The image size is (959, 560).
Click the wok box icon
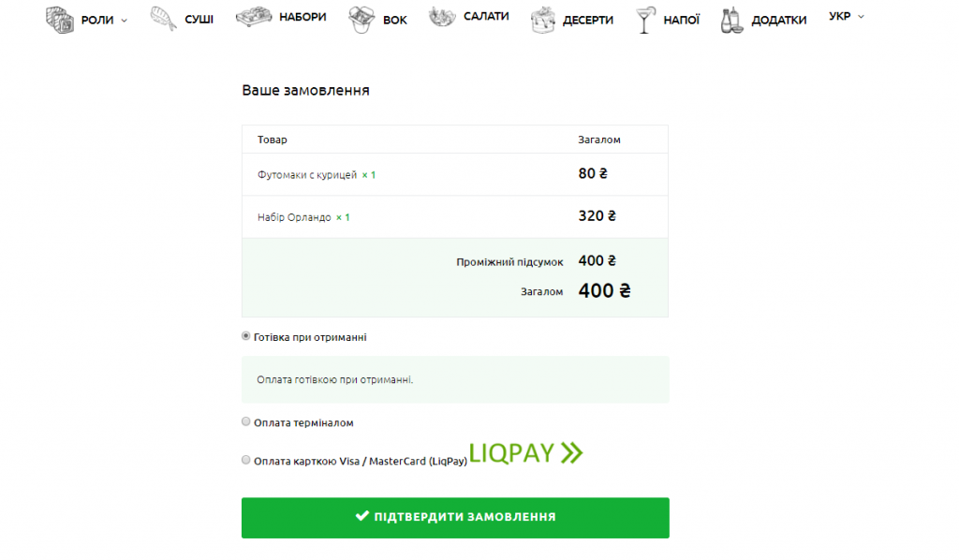click(361, 20)
